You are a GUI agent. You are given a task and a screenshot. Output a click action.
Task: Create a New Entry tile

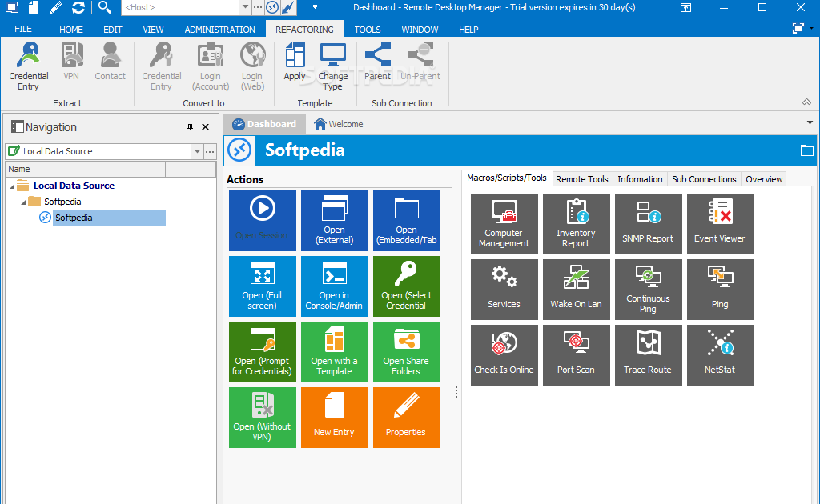point(334,418)
